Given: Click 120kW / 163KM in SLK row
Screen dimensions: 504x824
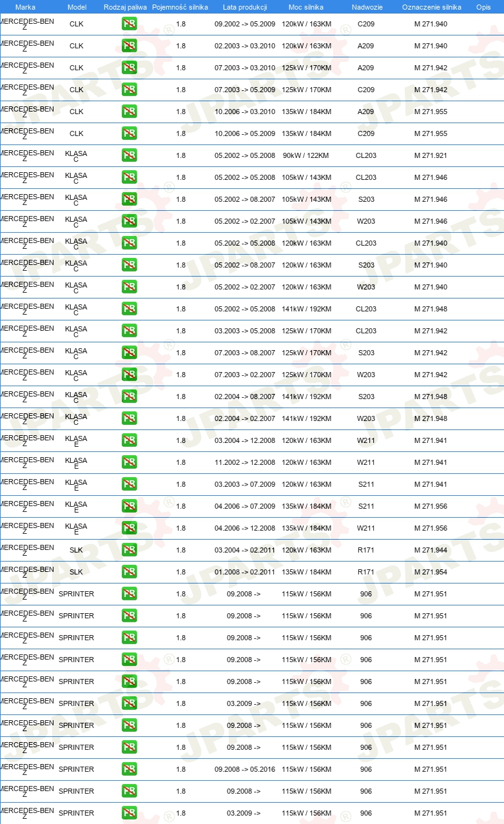Looking at the screenshot, I should coord(306,550).
